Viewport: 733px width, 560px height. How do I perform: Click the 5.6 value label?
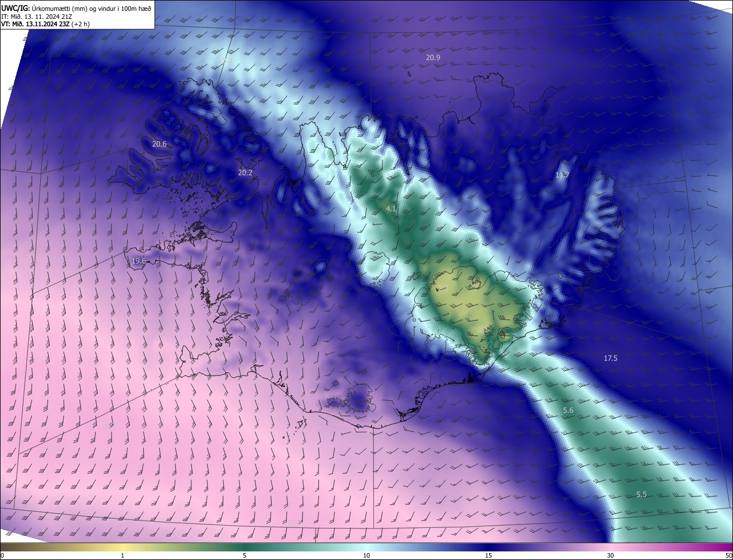[568, 411]
